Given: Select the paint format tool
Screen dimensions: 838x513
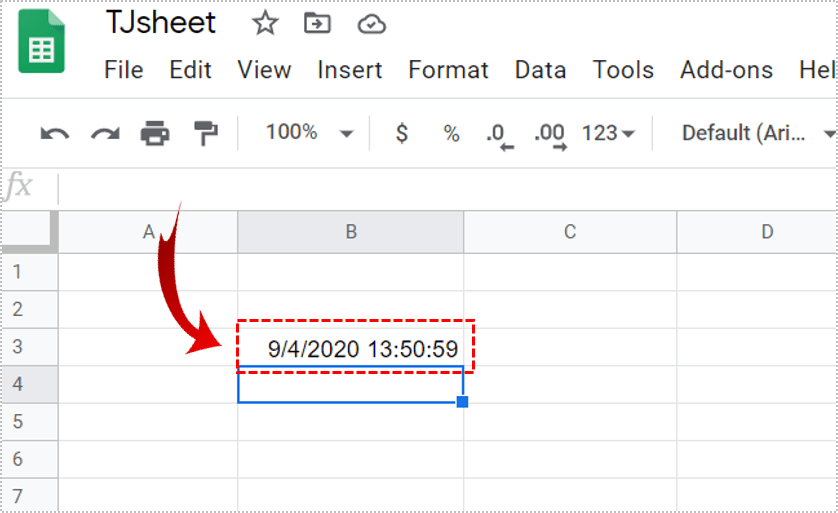Looking at the screenshot, I should tap(205, 133).
